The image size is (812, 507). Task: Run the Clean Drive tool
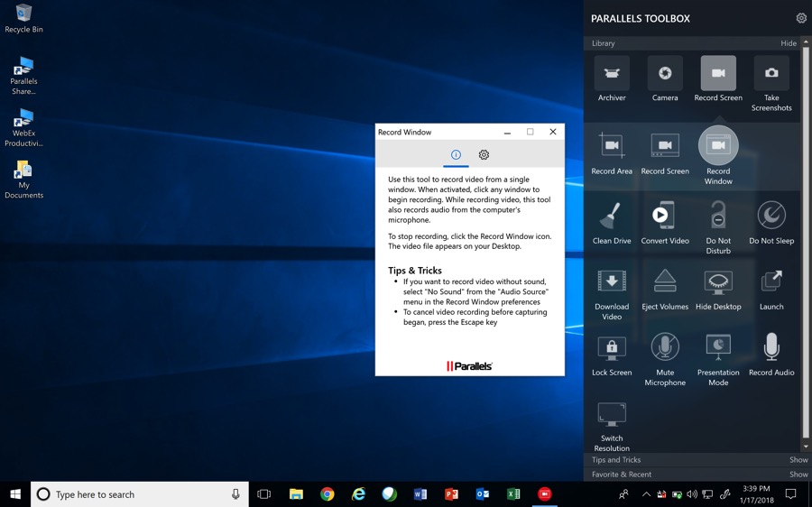[x=612, y=215]
